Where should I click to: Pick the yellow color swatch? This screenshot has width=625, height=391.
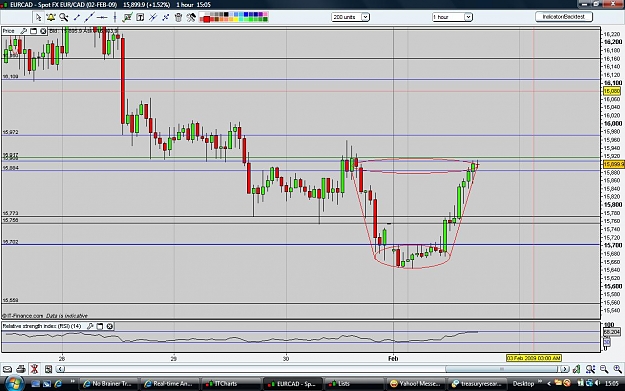[x=236, y=19]
